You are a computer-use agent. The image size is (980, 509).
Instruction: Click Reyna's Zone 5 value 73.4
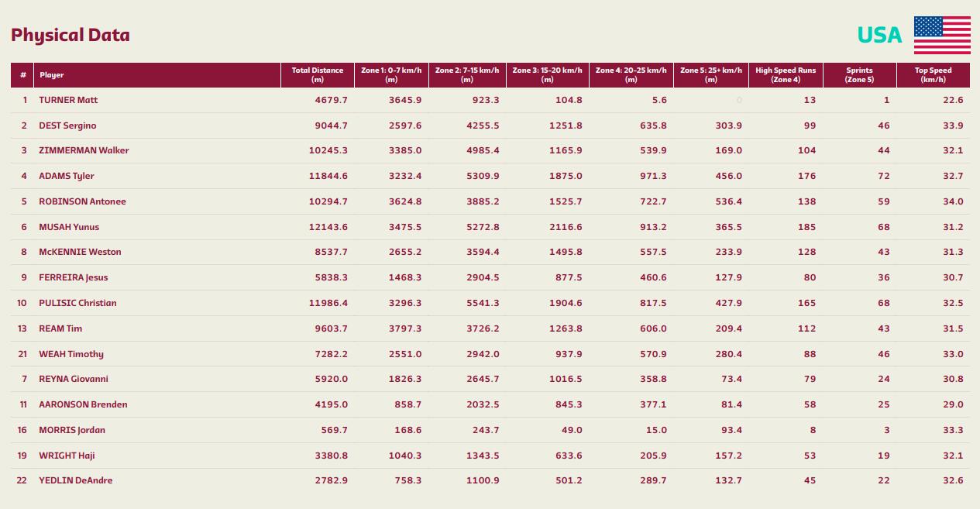(731, 379)
